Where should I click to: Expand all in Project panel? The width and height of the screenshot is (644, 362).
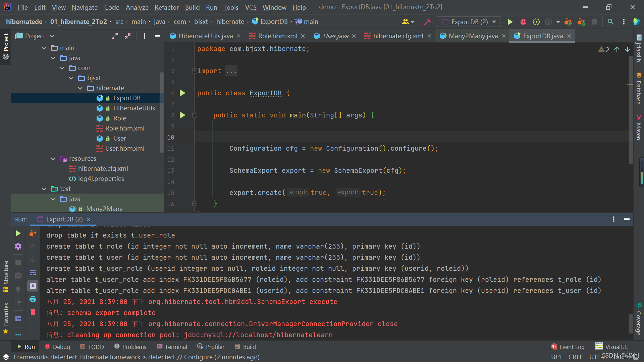pos(115,36)
